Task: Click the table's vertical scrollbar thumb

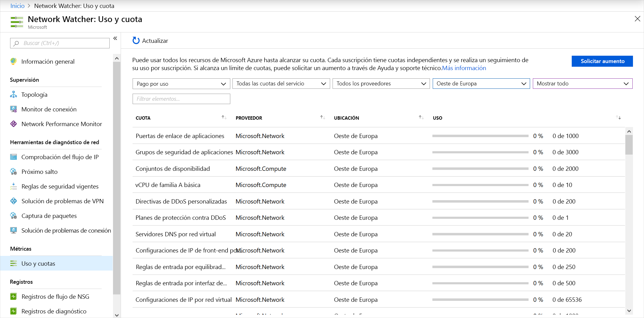Action: pos(629,145)
